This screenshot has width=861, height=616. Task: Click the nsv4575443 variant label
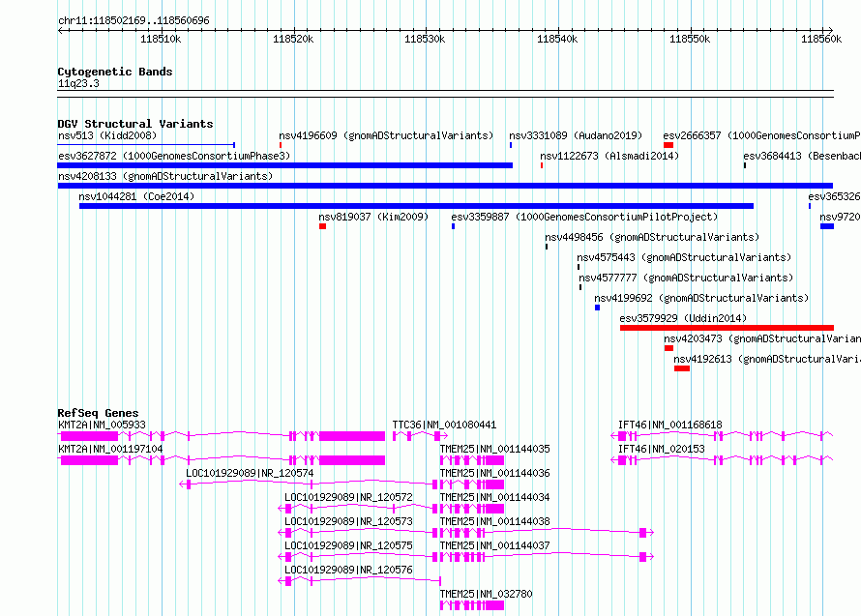684,257
